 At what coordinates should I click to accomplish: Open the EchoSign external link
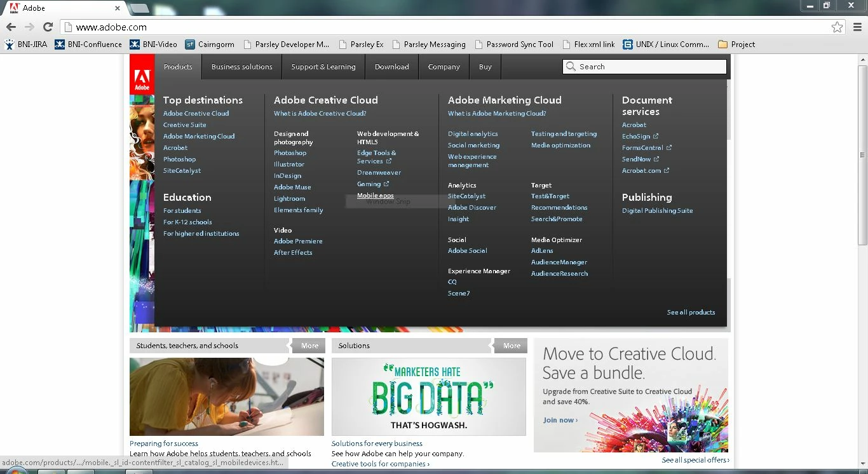[640, 137]
